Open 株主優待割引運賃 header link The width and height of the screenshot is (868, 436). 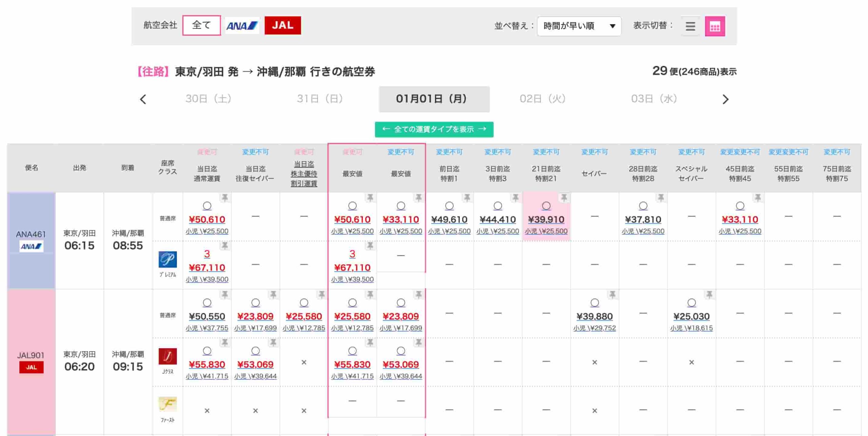click(x=304, y=174)
